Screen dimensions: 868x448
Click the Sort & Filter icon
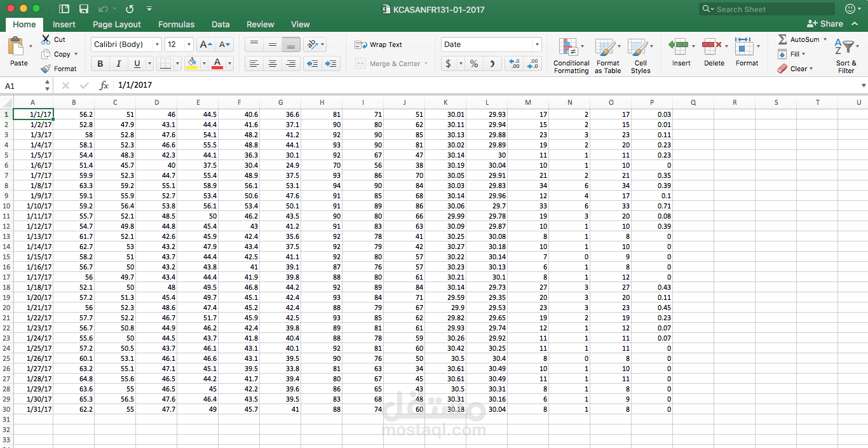(x=846, y=48)
